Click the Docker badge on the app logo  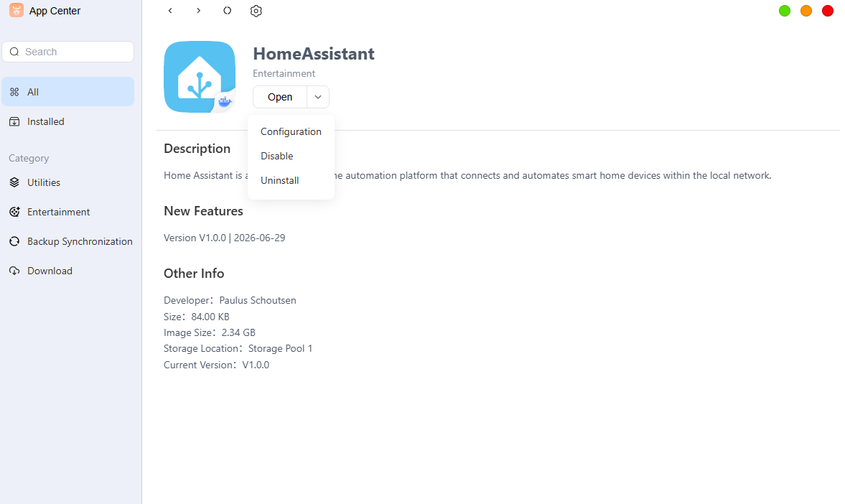pyautogui.click(x=224, y=102)
